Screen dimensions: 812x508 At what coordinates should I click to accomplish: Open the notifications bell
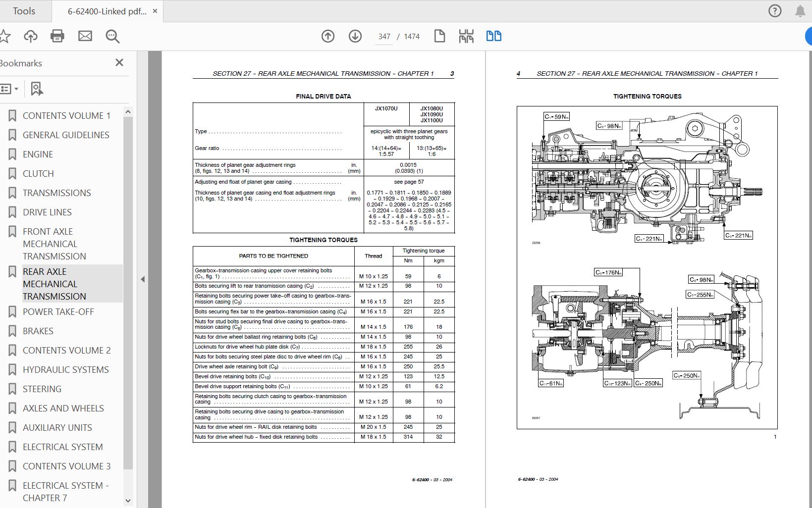(800, 11)
